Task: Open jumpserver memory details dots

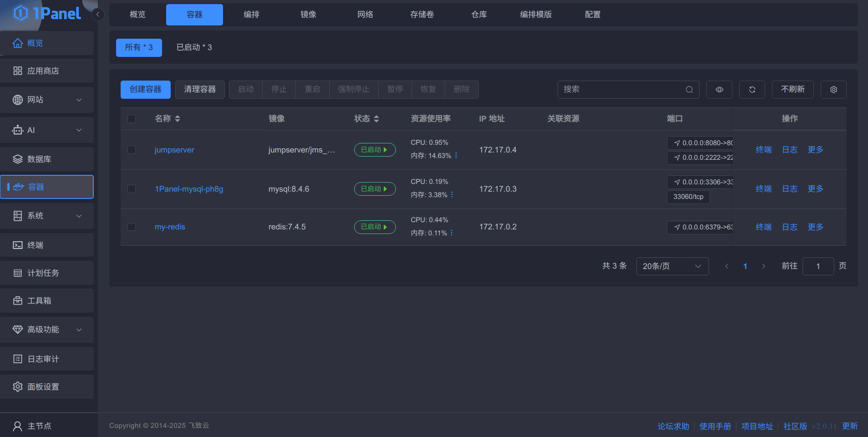Action: click(456, 156)
